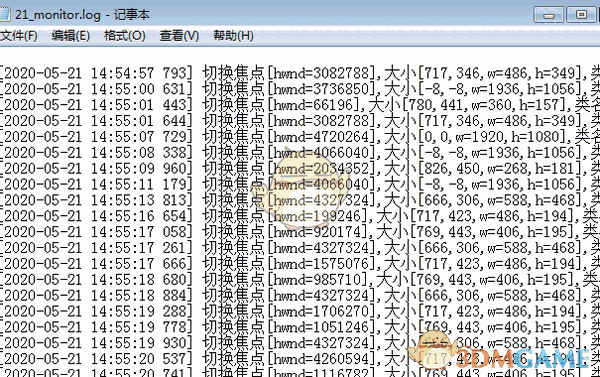600x377 pixels.
Task: Click log line timestamped 14:55:08 338
Action: (300, 152)
